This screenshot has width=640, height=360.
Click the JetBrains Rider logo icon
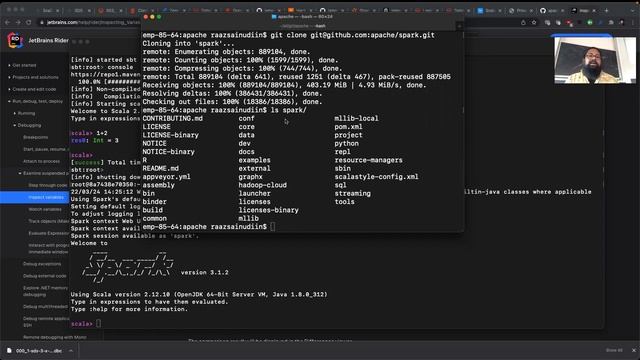15,40
